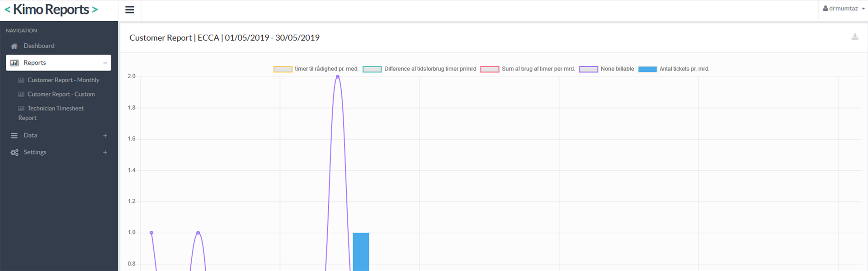This screenshot has height=271, width=868.
Task: Open Technician Timesheet Report
Action: click(x=51, y=113)
